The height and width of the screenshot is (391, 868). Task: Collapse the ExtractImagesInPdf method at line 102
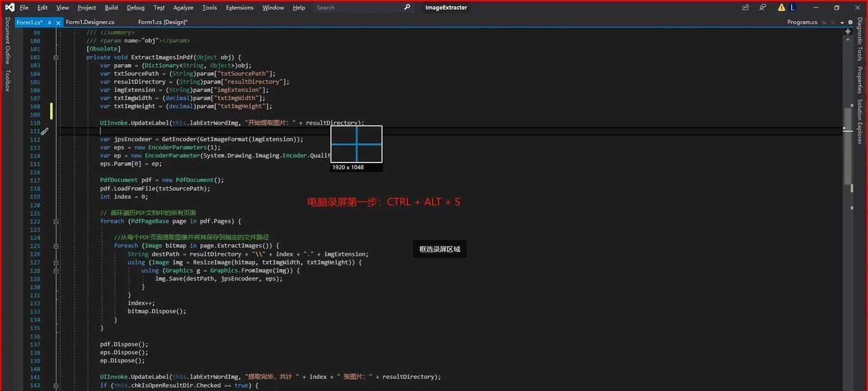(x=56, y=57)
